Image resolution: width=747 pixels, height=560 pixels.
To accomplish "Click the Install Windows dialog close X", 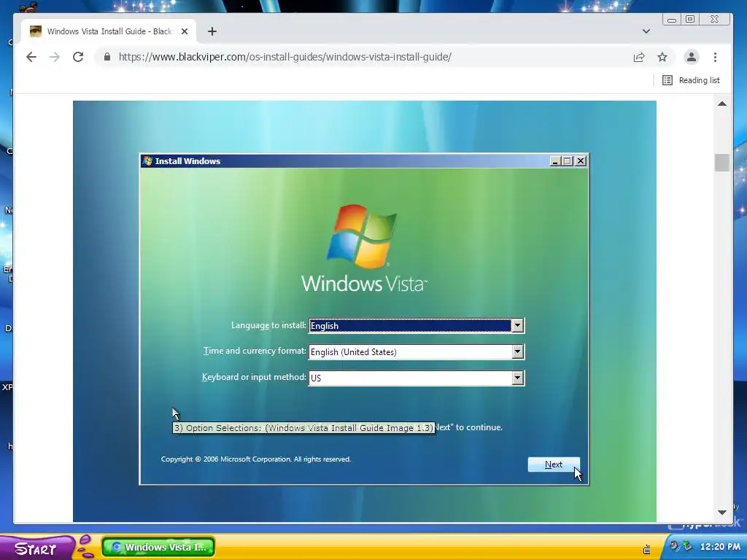I will [x=581, y=161].
